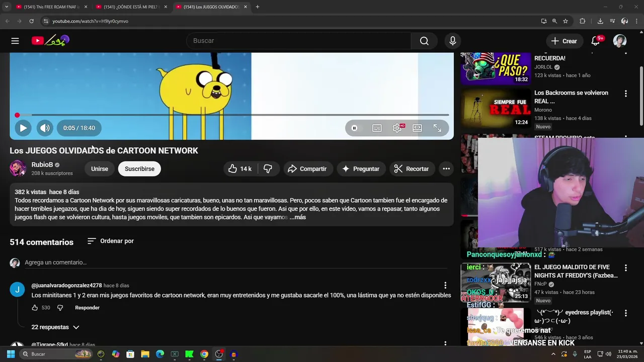Play the video
This screenshot has width=644, height=362.
click(x=23, y=128)
